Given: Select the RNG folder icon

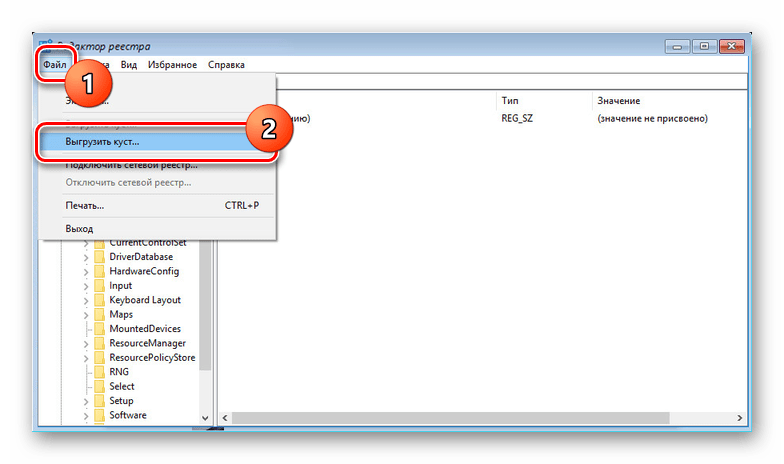Looking at the screenshot, I should pyautogui.click(x=100, y=372).
